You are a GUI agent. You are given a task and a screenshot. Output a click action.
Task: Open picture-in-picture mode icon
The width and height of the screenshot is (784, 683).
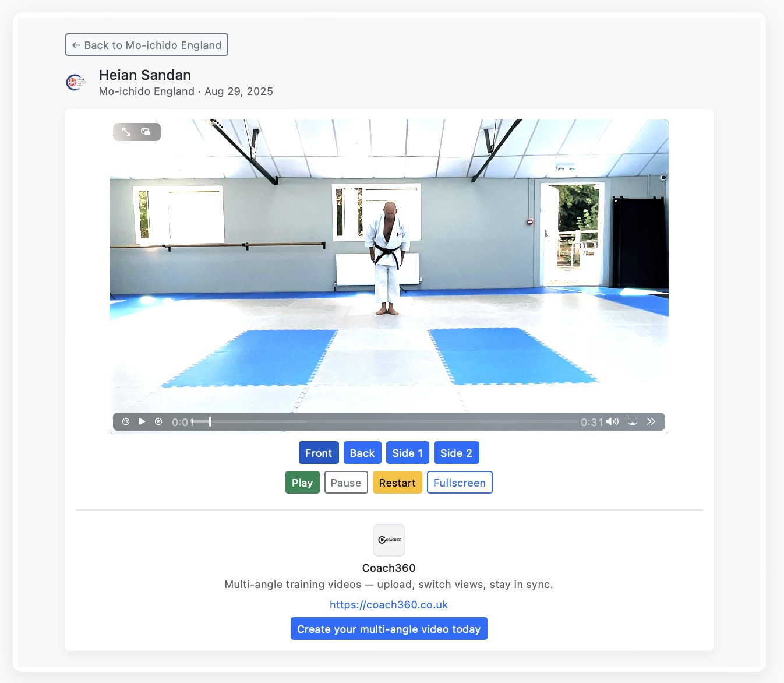(146, 132)
